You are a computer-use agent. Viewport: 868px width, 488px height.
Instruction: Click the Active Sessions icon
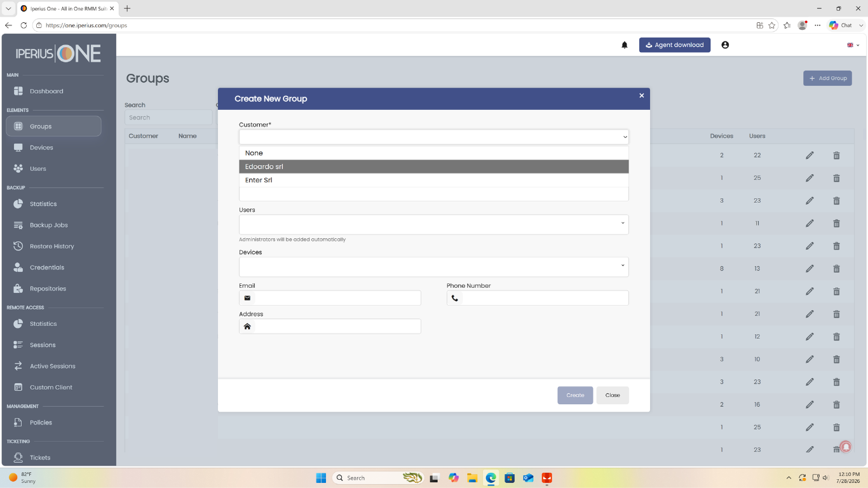click(18, 366)
